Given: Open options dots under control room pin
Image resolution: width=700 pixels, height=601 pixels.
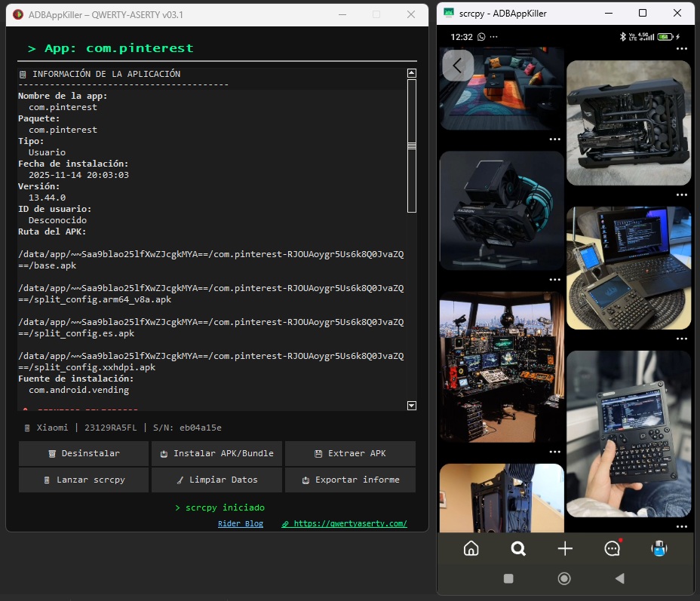Looking at the screenshot, I should click(554, 452).
